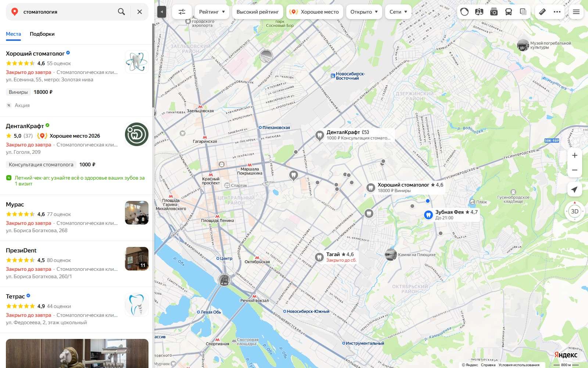Click the Тетрас tooth logo thumbnail
Image resolution: width=588 pixels, height=368 pixels.
coord(137,305)
